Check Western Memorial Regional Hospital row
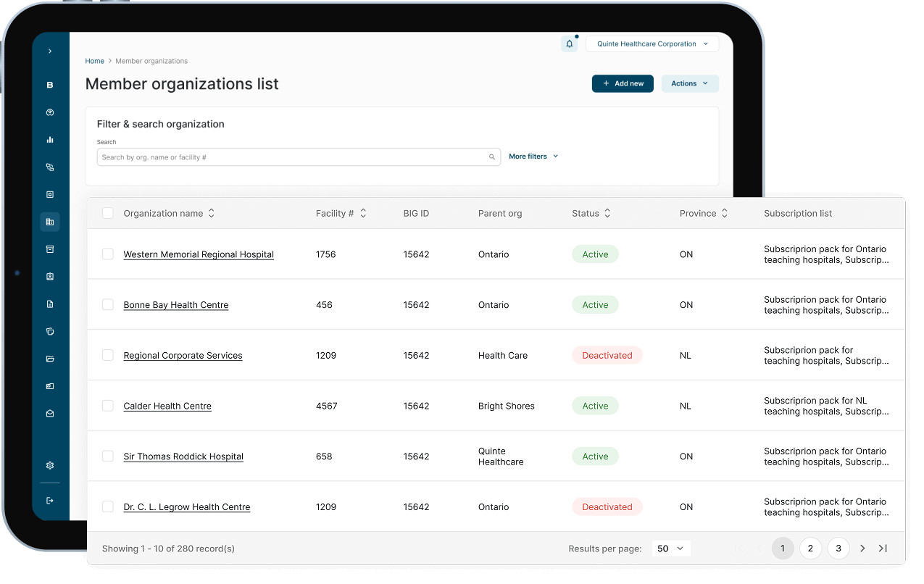 [108, 254]
